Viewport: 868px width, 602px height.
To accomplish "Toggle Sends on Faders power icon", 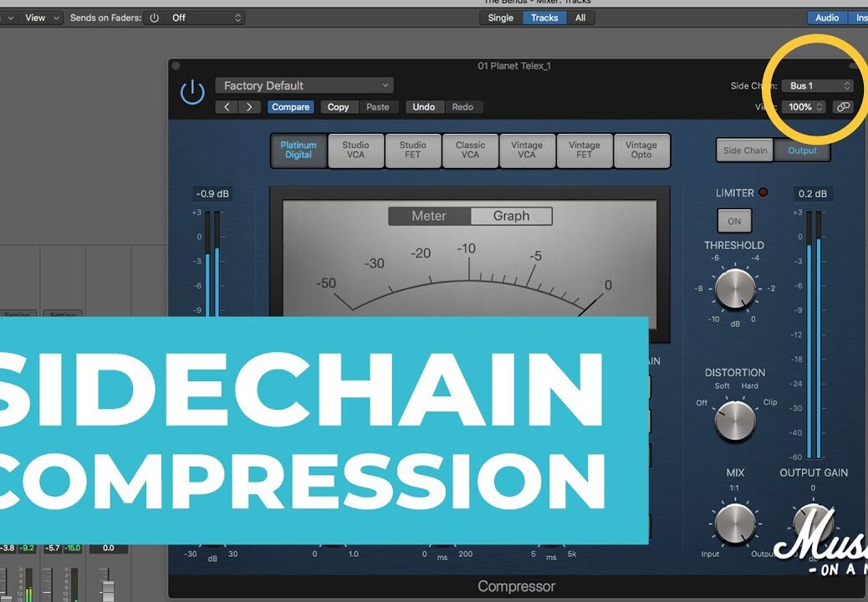I will point(155,18).
